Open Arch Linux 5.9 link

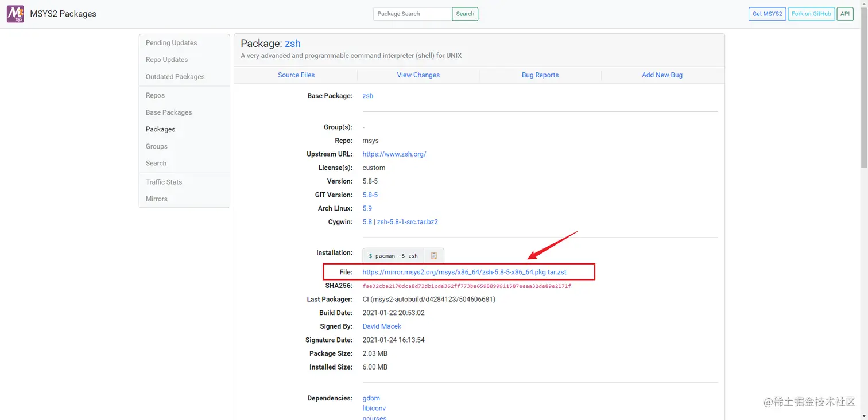tap(367, 208)
